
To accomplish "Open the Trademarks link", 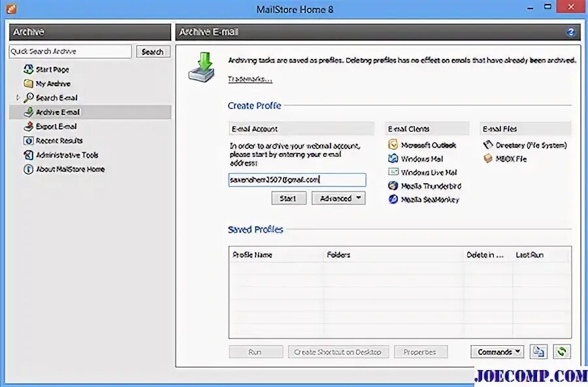I will 250,79.
